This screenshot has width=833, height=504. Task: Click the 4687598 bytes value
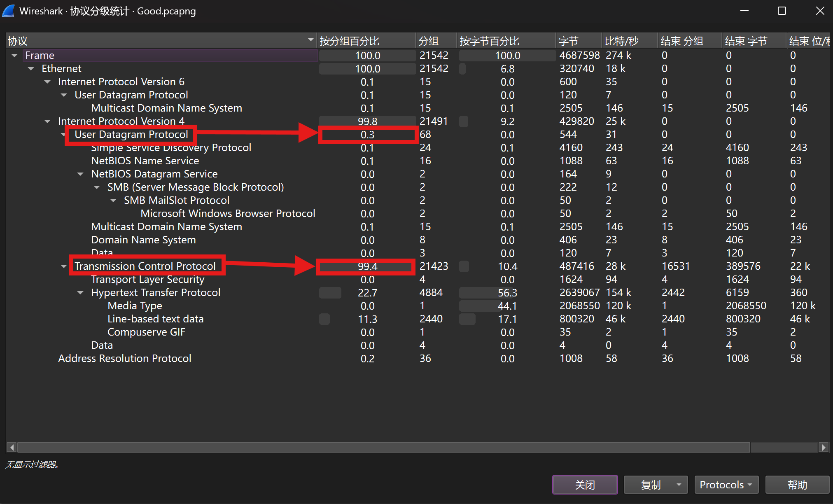click(579, 55)
